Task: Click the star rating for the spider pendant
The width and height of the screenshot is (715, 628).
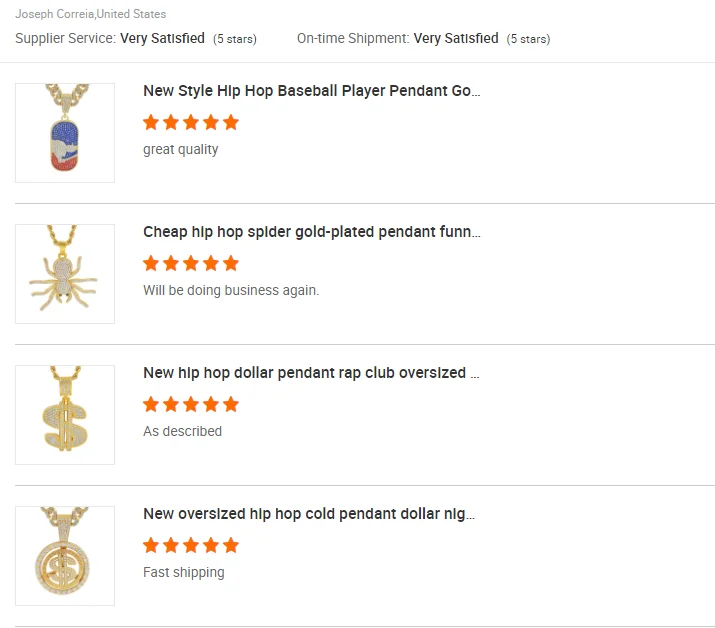Action: [x=191, y=263]
